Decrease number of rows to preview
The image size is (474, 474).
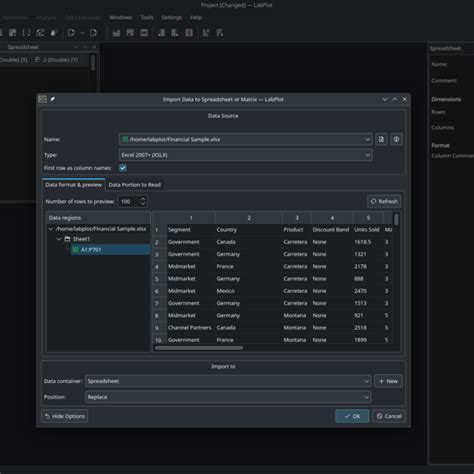pyautogui.click(x=143, y=204)
